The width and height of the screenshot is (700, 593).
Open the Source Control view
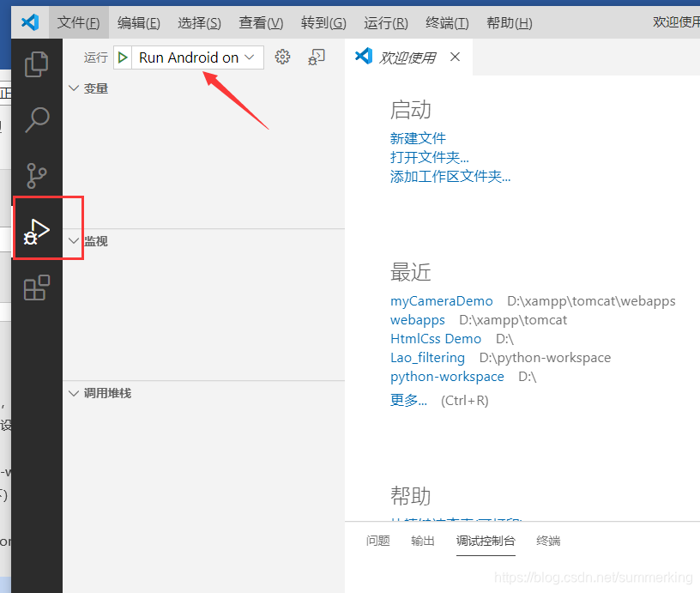tap(37, 175)
